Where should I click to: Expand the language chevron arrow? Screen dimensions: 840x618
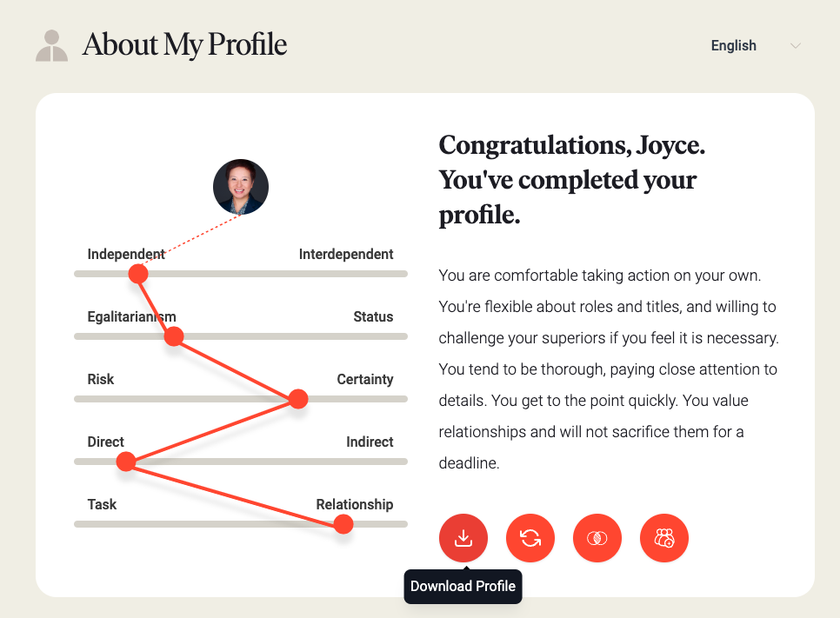(x=796, y=46)
